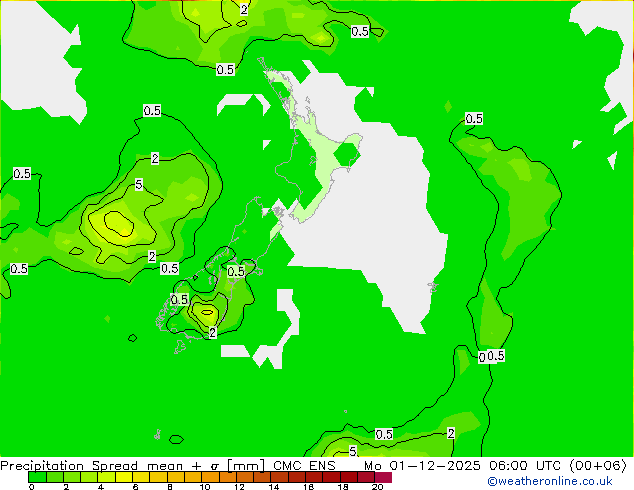Click the '[mm]' units label
Viewport: 634px width, 490px height.
pos(246,465)
